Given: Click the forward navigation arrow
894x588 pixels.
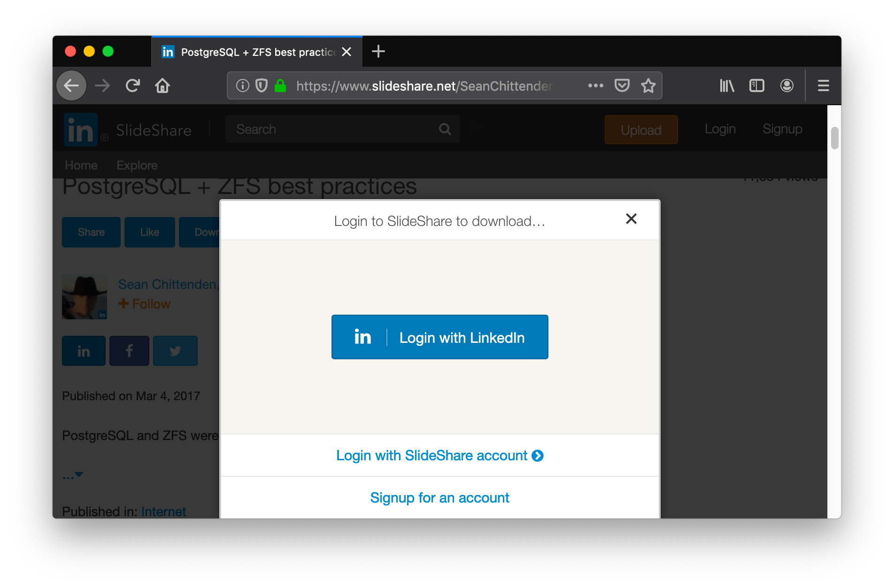Looking at the screenshot, I should click(102, 85).
